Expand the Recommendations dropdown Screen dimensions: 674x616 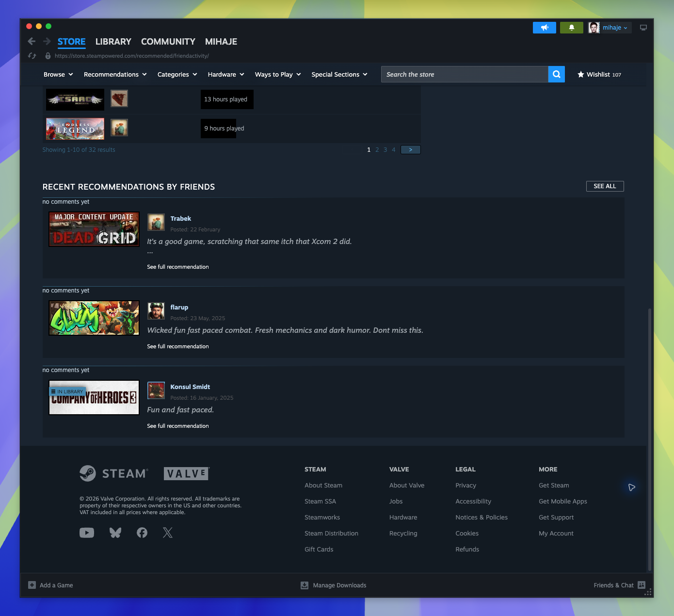[115, 74]
